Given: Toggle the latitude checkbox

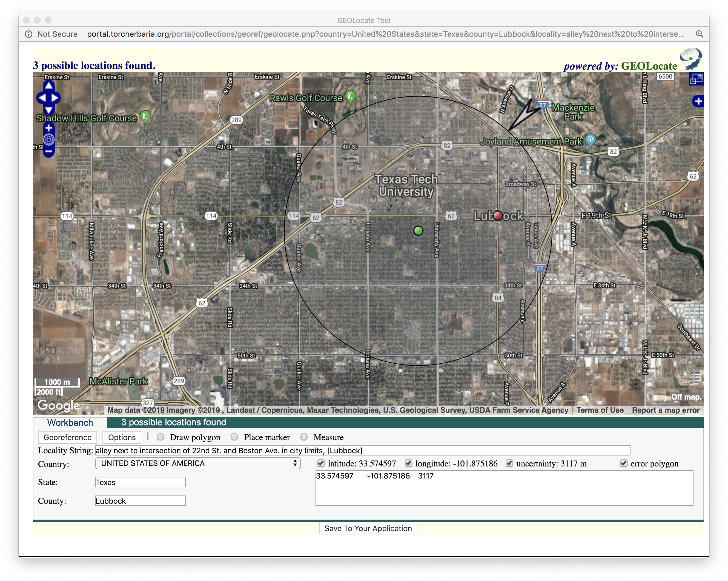Looking at the screenshot, I should [x=321, y=463].
